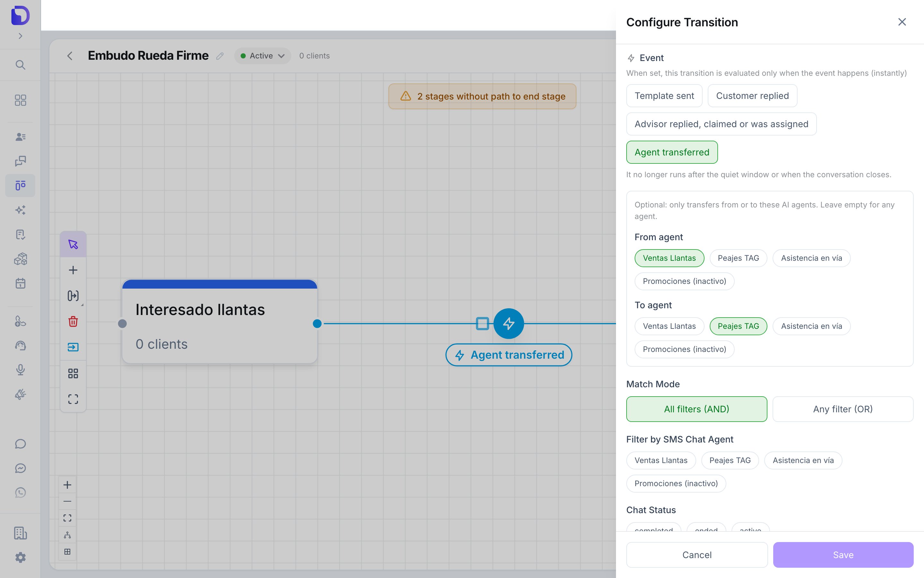Click the right connector dot of Interesado llantas
924x578 pixels.
point(317,323)
